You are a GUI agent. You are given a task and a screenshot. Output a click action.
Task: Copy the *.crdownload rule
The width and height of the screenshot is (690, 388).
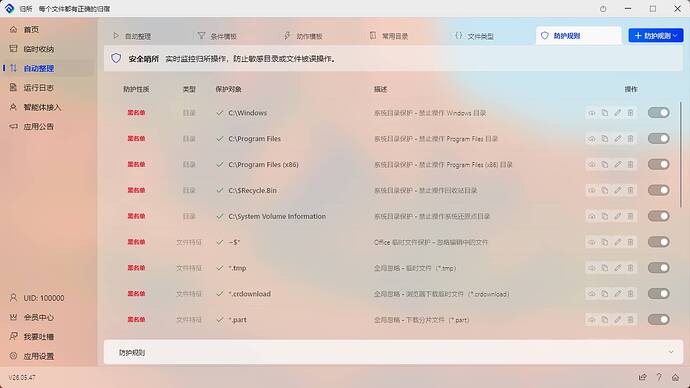tap(605, 294)
